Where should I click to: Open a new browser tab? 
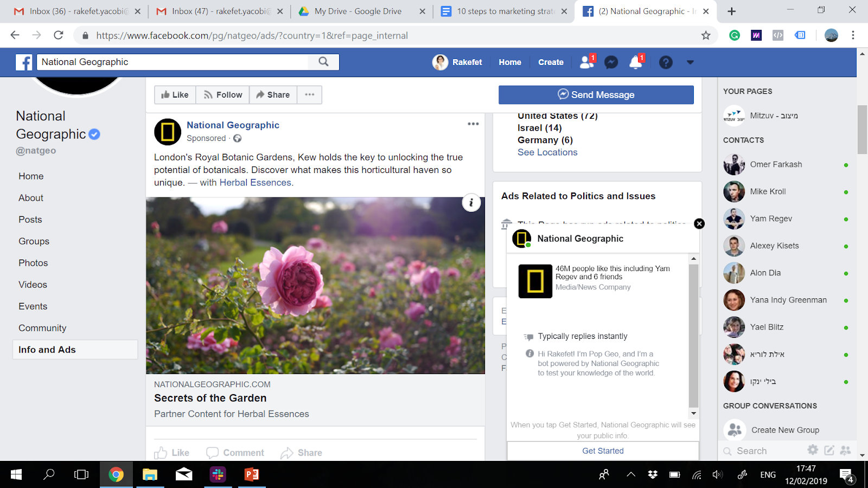point(732,11)
